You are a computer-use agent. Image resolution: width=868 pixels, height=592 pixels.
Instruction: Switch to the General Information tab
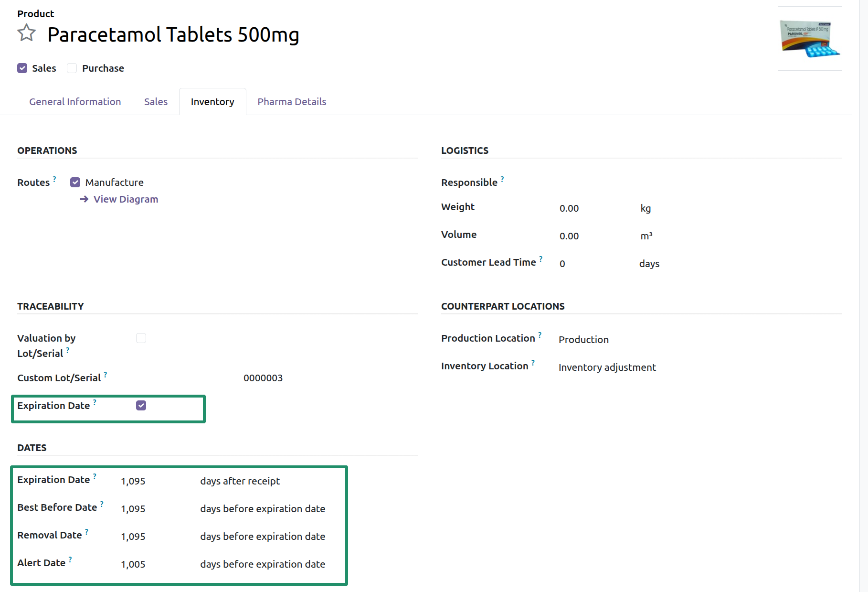tap(75, 102)
